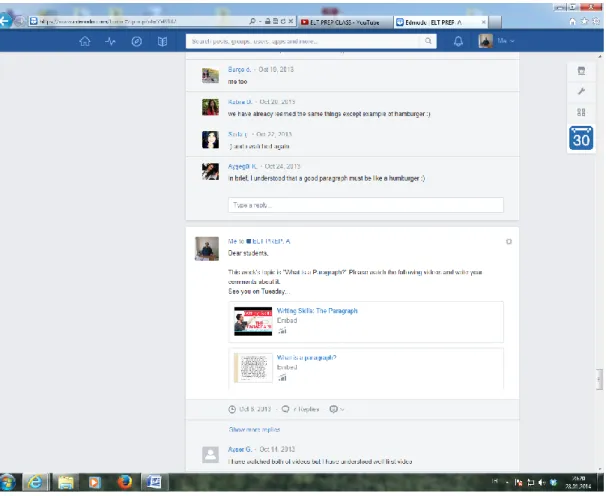Screen dimensions: 606x496
Task: Click the teacher's avatar on the post
Action: (207, 249)
